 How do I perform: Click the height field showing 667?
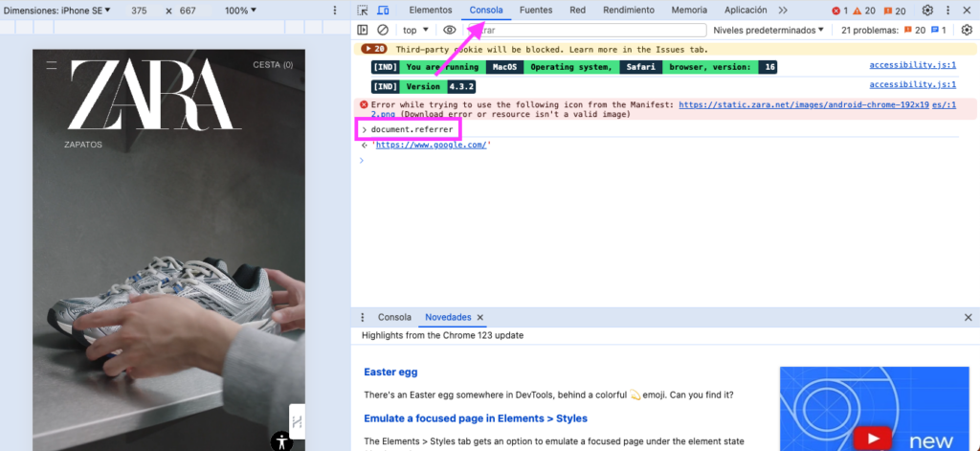pyautogui.click(x=188, y=11)
